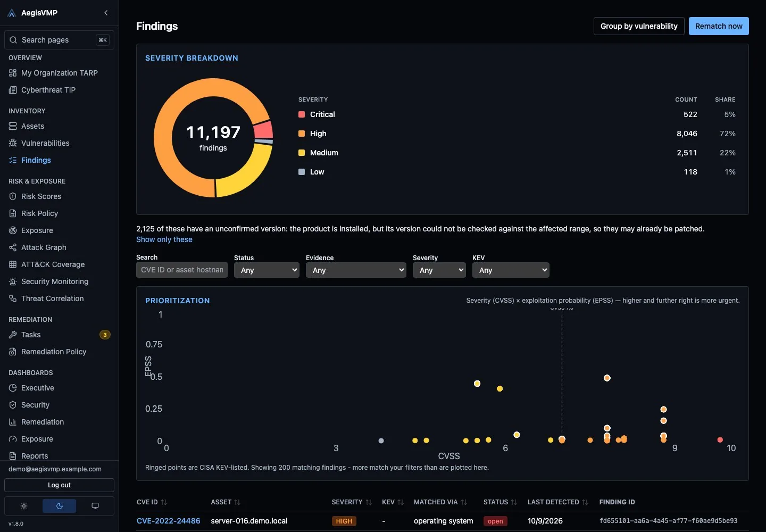This screenshot has width=766, height=532.
Task: Sort table by Status column arrows
Action: (x=514, y=502)
